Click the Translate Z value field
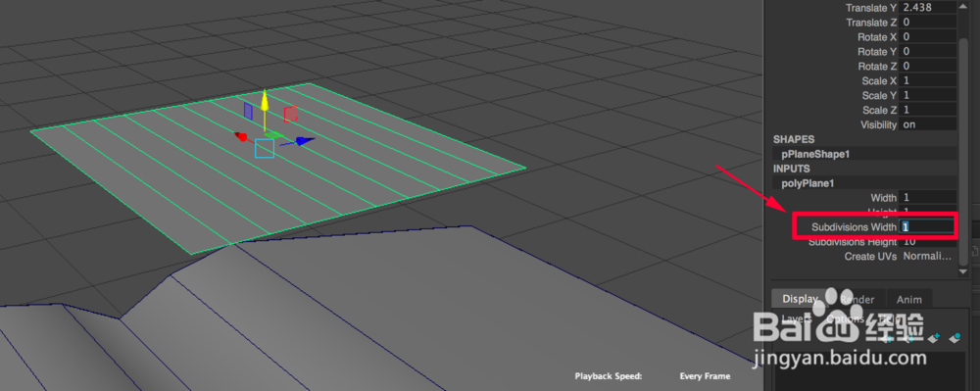The image size is (980, 391). (x=928, y=23)
